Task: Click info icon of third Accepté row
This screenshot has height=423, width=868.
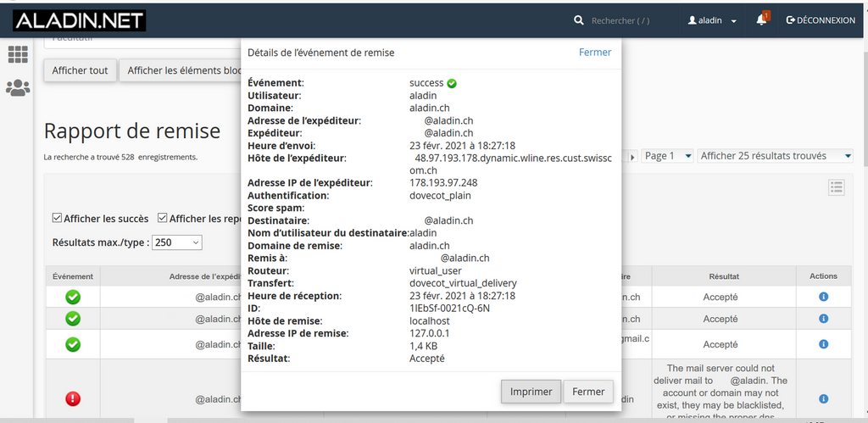Action: point(823,344)
